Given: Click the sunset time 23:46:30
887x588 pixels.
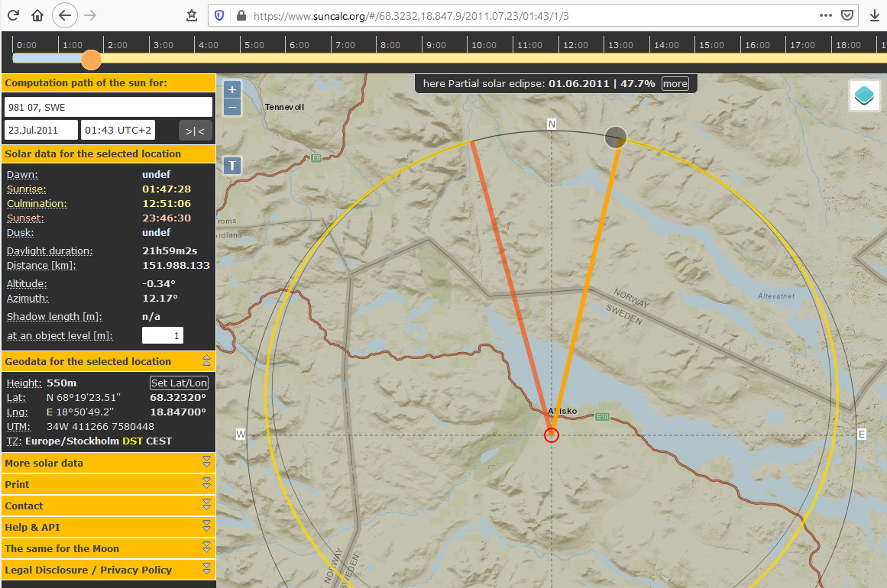Looking at the screenshot, I should [167, 218].
